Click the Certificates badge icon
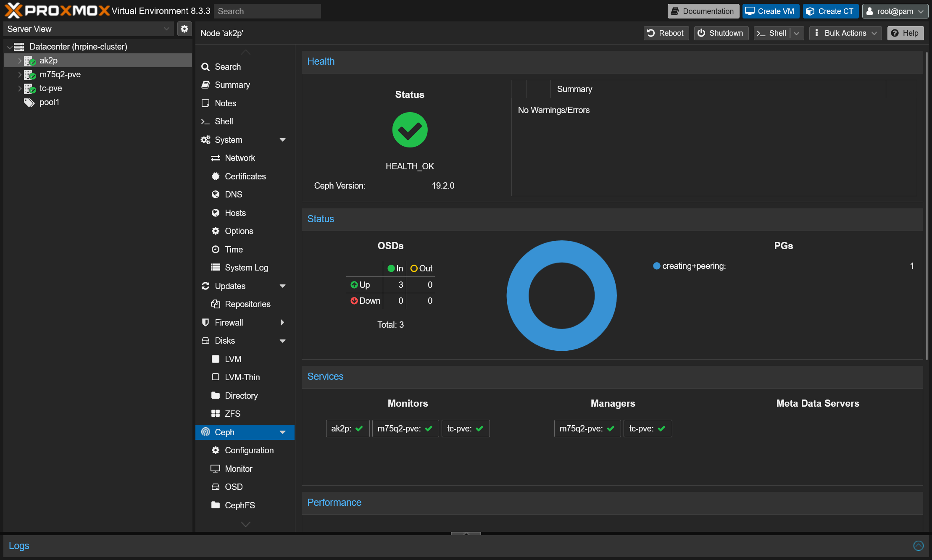 pyautogui.click(x=216, y=176)
